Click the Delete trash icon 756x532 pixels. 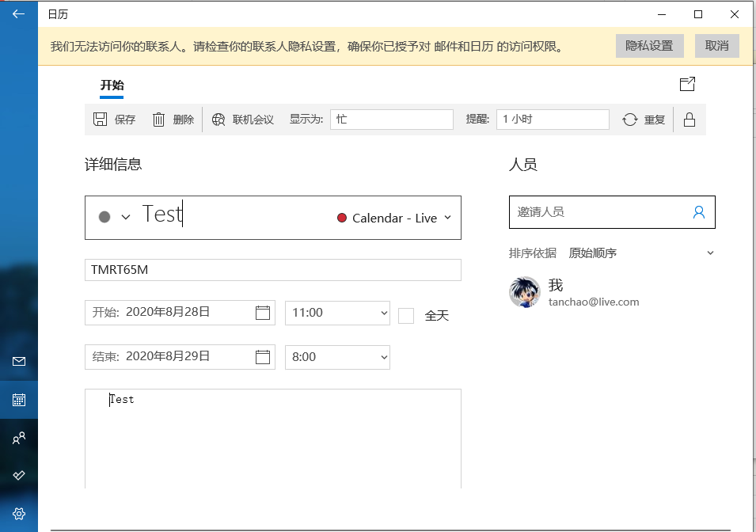point(159,120)
